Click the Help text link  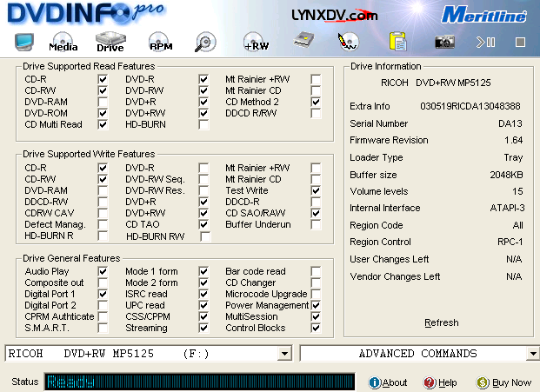pyautogui.click(x=447, y=382)
